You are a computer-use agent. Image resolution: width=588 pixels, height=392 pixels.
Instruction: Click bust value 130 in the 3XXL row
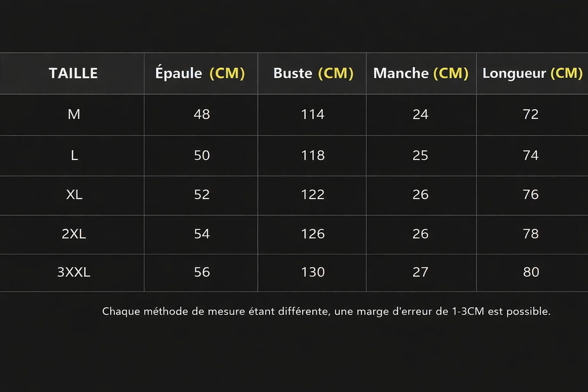[313, 272]
